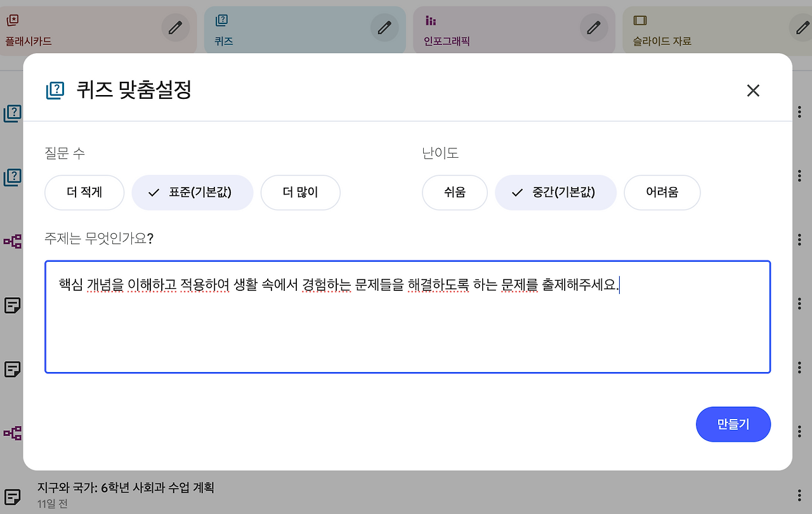Click the infographic chart icon above 인포그래픽
This screenshot has height=514, width=812.
coord(431,21)
